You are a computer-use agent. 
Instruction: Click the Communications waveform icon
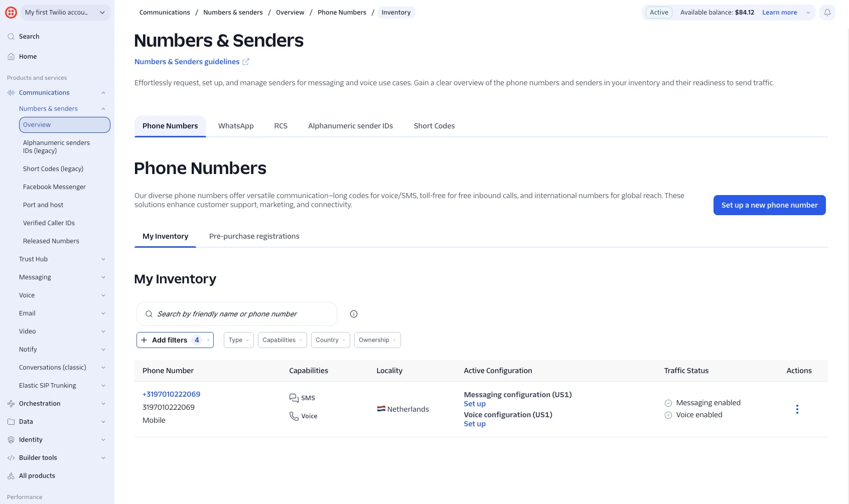point(11,93)
